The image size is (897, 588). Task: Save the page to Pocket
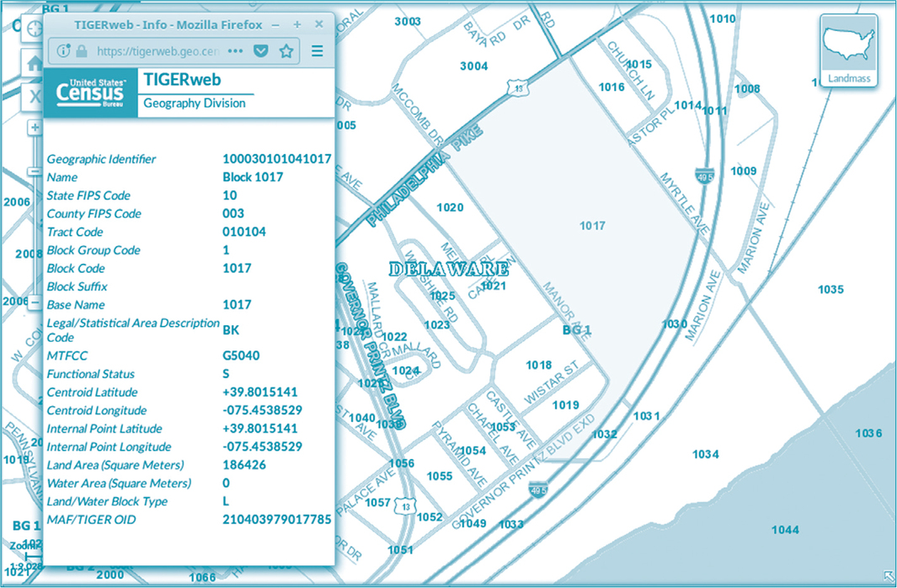261,51
